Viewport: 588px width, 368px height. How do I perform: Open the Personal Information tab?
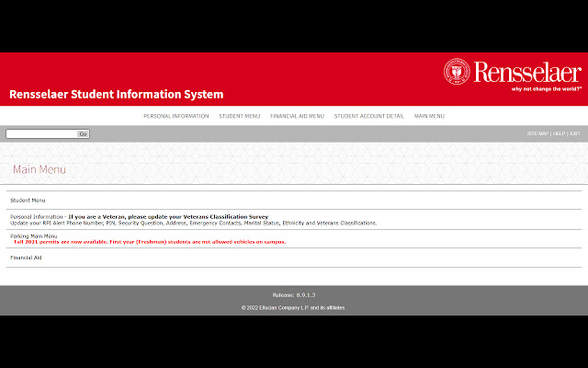pos(175,116)
